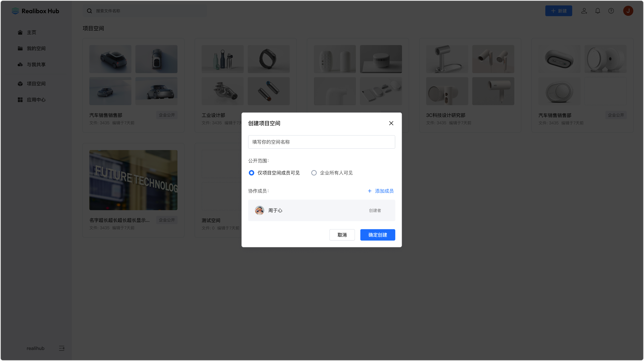Click water bottles thumbnail in 工业设计部
Screen dimensions: 644x361
click(x=222, y=59)
